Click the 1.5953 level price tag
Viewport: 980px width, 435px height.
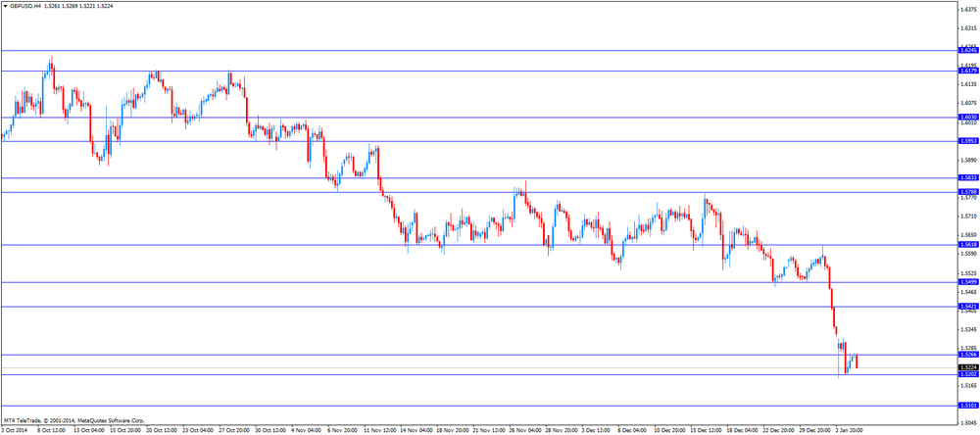point(968,141)
